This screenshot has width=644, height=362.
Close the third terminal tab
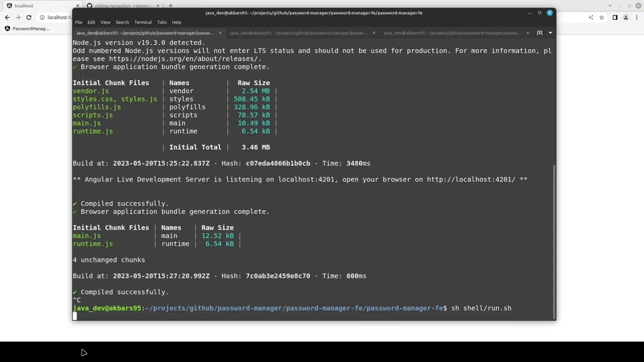coord(527,33)
